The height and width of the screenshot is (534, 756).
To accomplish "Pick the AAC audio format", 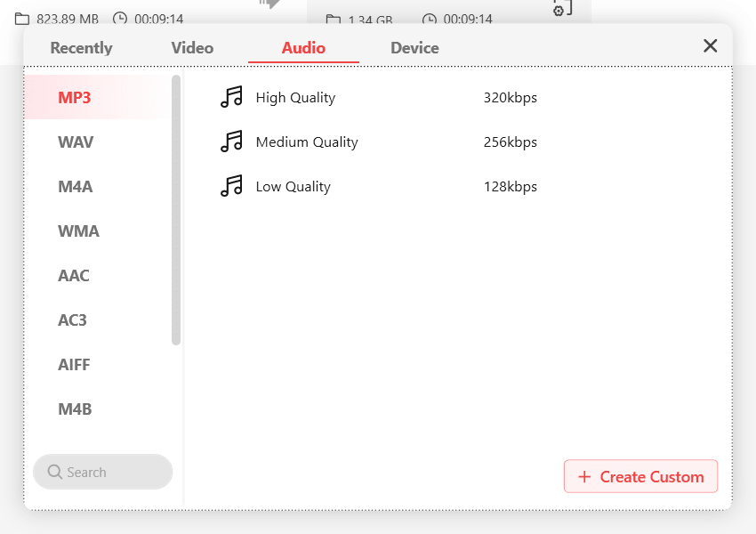I will point(98,275).
